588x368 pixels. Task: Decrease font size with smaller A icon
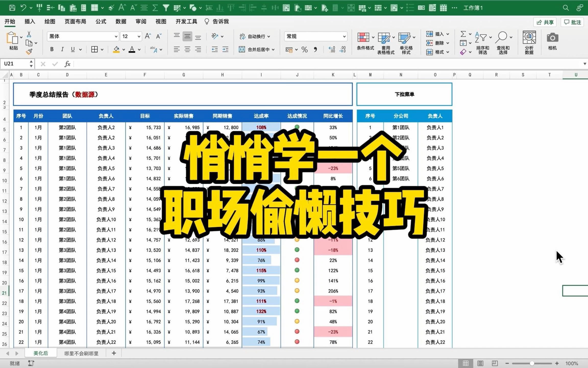pyautogui.click(x=158, y=36)
